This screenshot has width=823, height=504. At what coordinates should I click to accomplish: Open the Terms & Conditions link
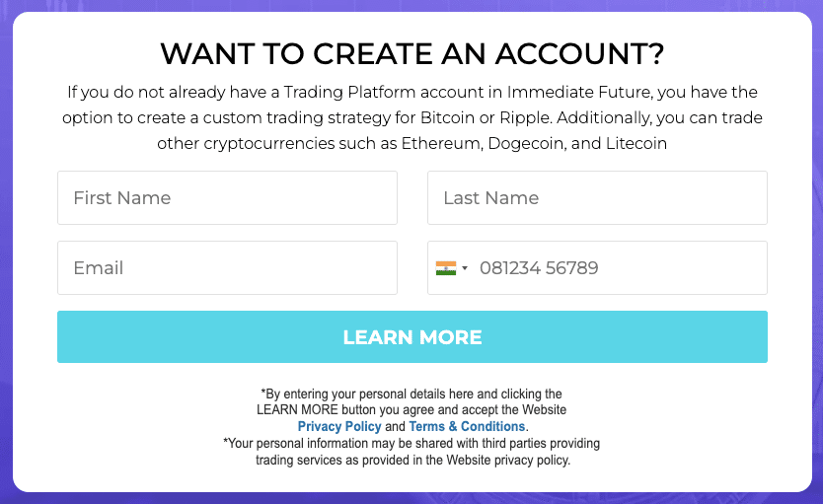pyautogui.click(x=467, y=426)
